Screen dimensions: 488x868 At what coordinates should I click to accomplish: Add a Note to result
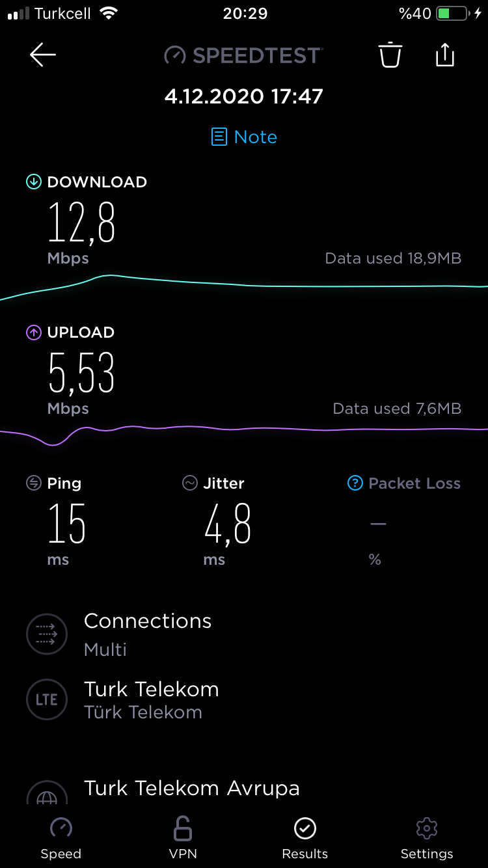pyautogui.click(x=245, y=137)
